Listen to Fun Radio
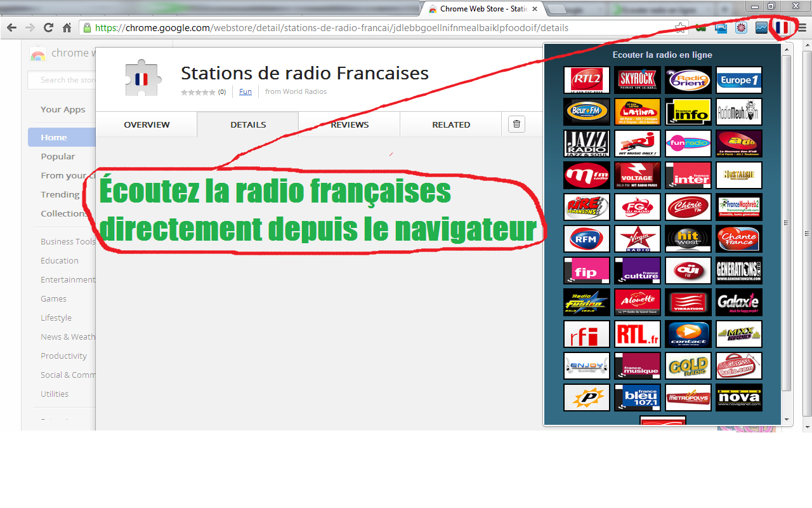This screenshot has width=812, height=508. (688, 144)
